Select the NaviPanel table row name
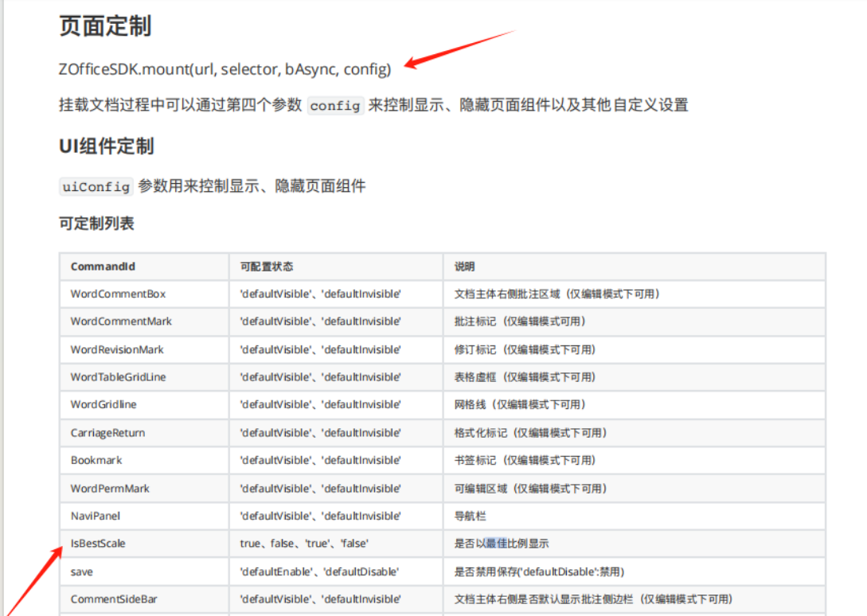Image resolution: width=867 pixels, height=616 pixels. tap(96, 516)
